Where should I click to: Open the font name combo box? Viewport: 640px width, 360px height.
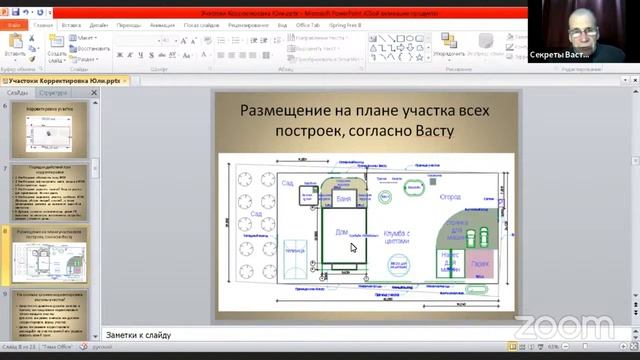[138, 41]
